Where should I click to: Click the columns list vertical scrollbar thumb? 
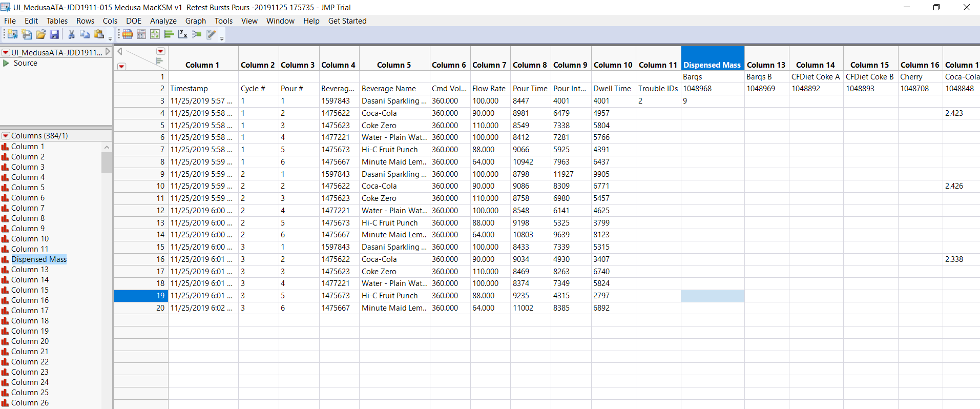coord(107,162)
